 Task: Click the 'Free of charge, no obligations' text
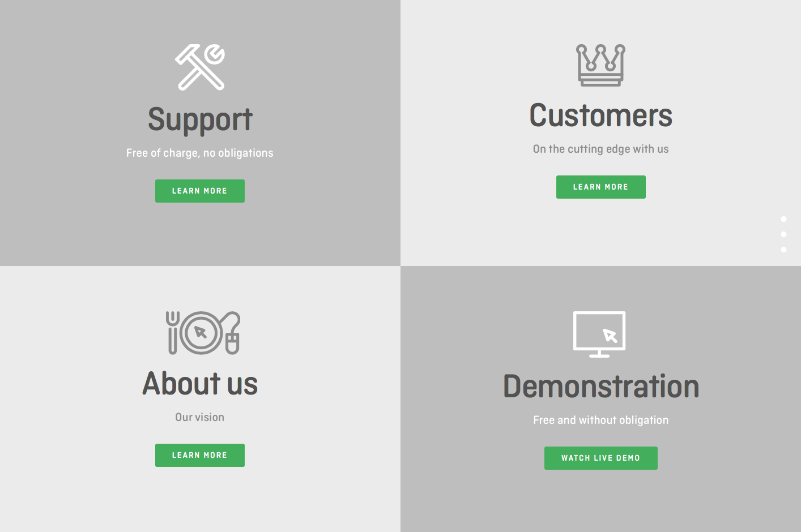tap(200, 153)
